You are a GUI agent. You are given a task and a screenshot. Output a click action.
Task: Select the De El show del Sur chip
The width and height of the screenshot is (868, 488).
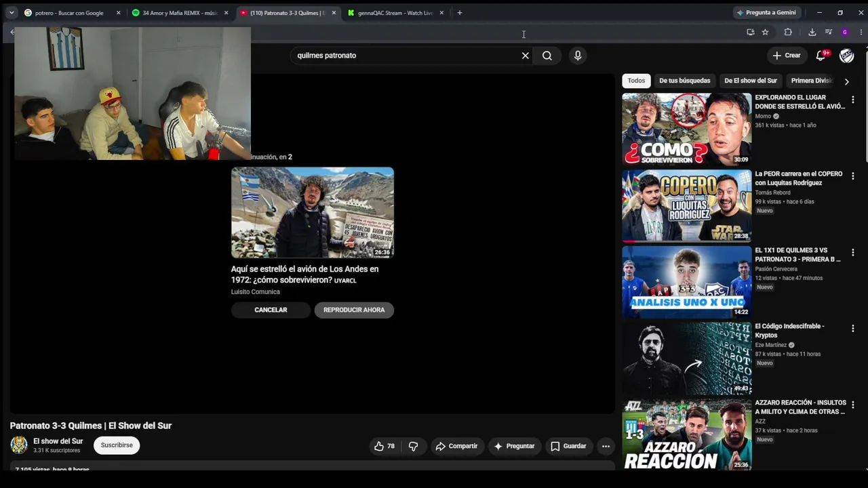coord(751,81)
